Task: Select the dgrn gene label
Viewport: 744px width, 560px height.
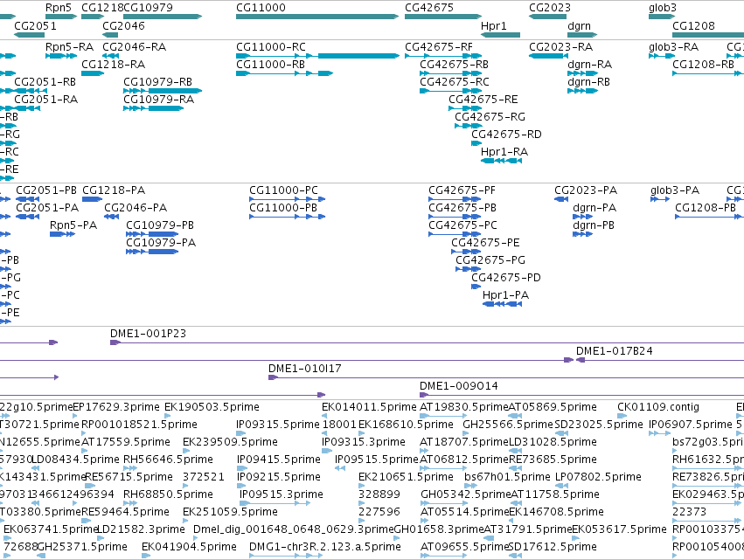Action: (579, 25)
